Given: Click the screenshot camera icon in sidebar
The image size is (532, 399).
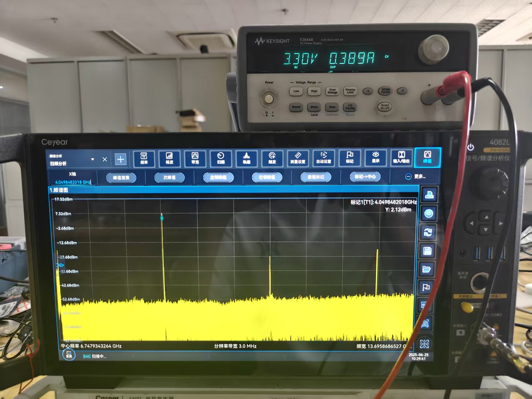Looking at the screenshot, I should click(x=425, y=323).
